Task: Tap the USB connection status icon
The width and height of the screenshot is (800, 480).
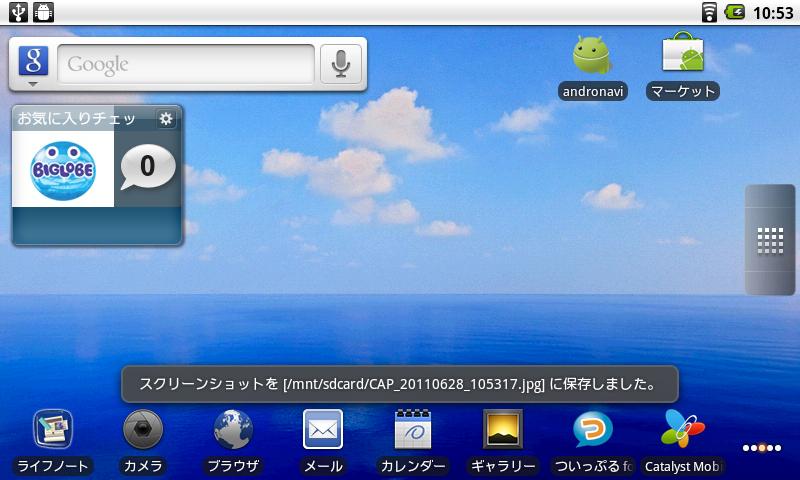Action: (x=18, y=12)
